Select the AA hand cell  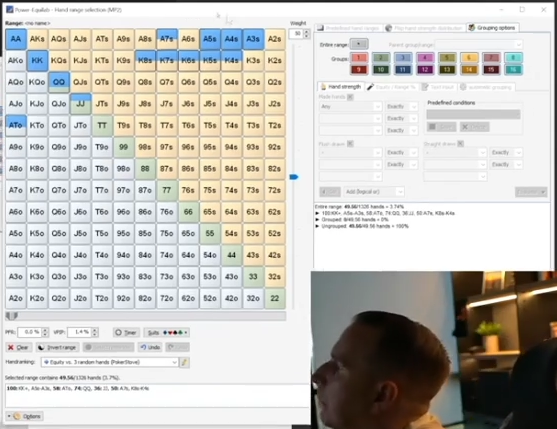click(16, 39)
